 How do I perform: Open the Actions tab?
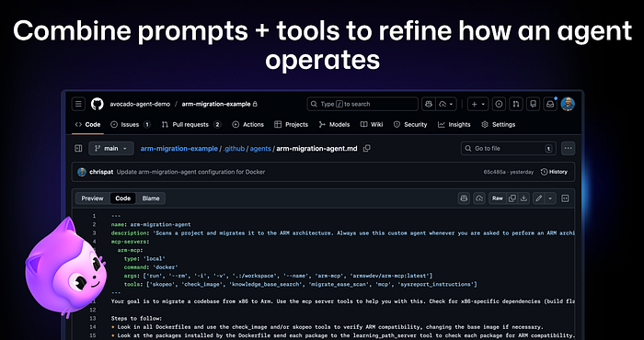[248, 125]
